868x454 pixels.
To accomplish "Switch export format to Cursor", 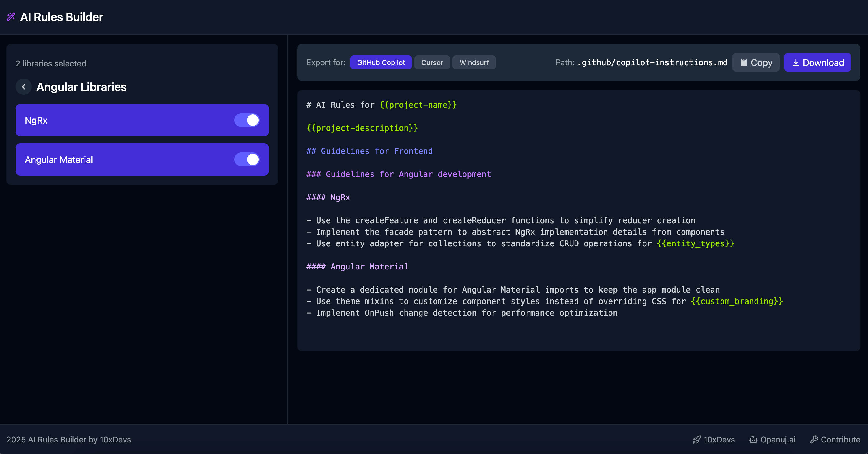I will (432, 62).
